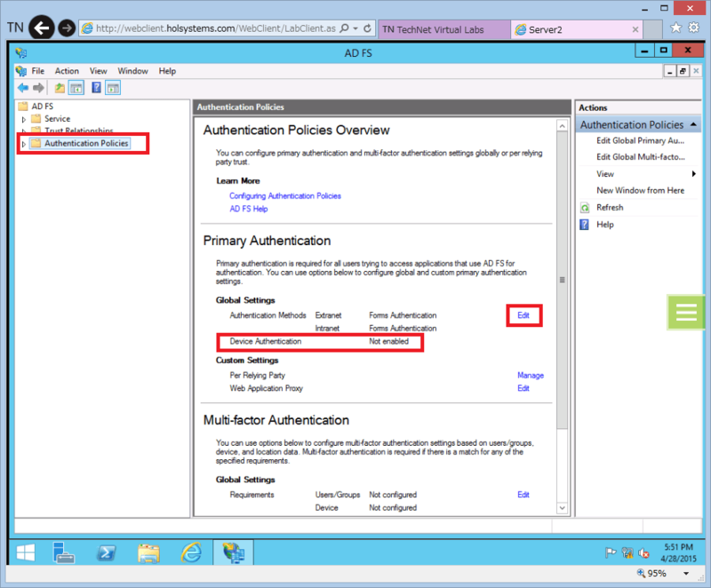Toggle Show/Hide Console Tree toolbar icon
This screenshot has height=588, width=711.
(76, 87)
